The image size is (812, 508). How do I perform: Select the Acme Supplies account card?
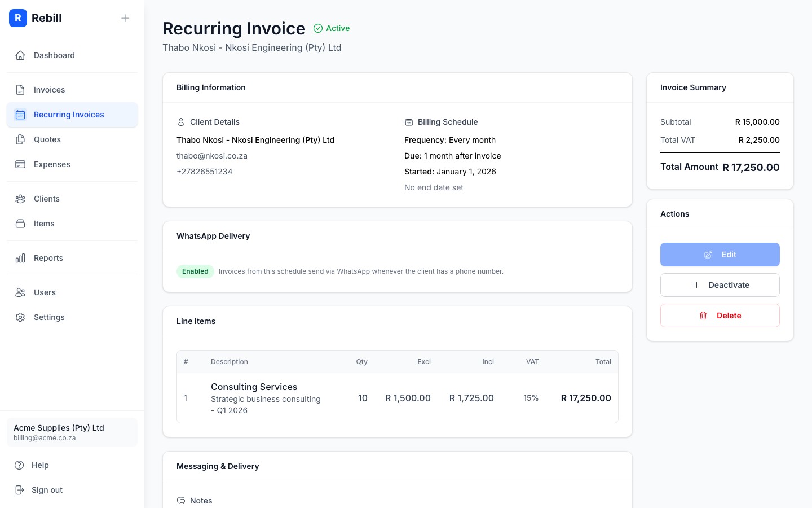[72, 432]
